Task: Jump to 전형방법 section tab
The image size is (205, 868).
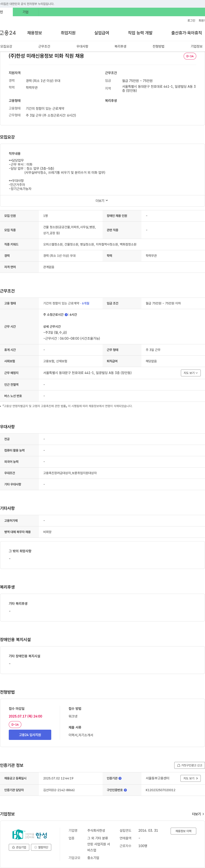Action: point(158,46)
